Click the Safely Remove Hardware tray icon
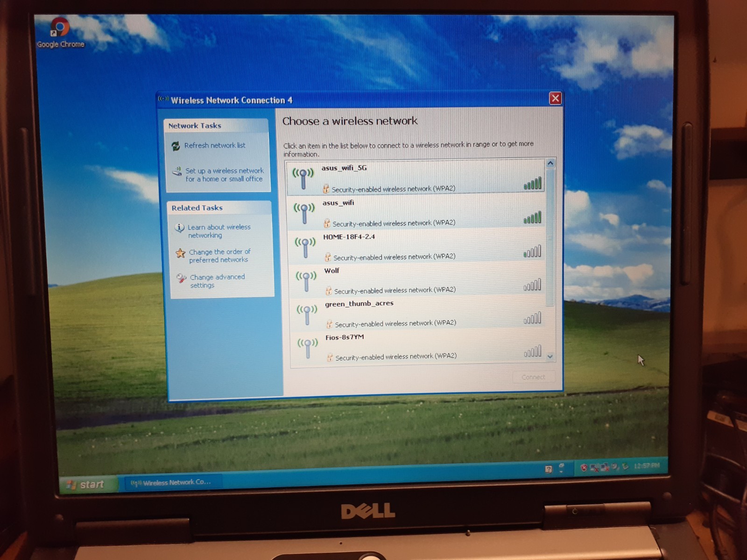Screen dimensions: 747x560 click(x=625, y=466)
